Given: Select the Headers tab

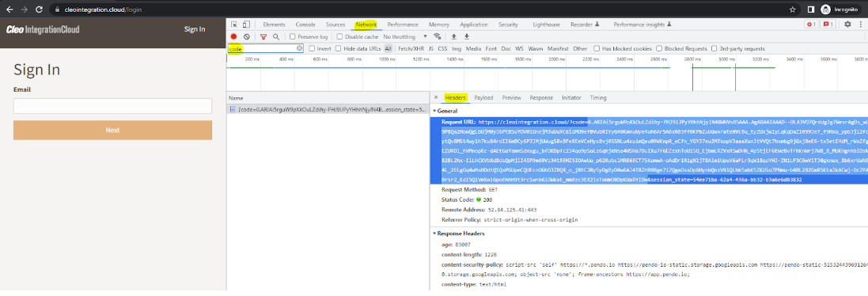Looking at the screenshot, I should click(x=456, y=98).
